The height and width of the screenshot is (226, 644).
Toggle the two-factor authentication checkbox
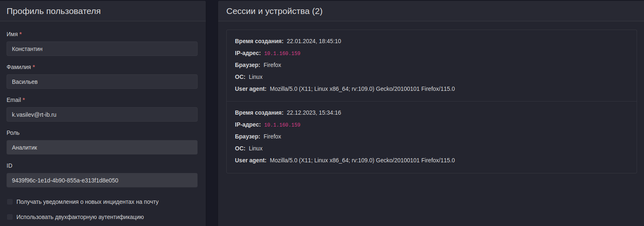click(10, 217)
